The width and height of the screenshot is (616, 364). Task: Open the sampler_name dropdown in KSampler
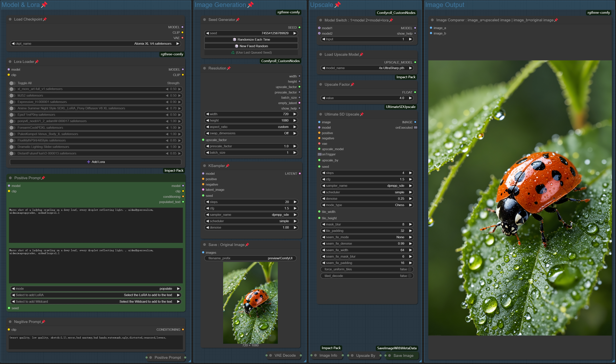point(251,215)
